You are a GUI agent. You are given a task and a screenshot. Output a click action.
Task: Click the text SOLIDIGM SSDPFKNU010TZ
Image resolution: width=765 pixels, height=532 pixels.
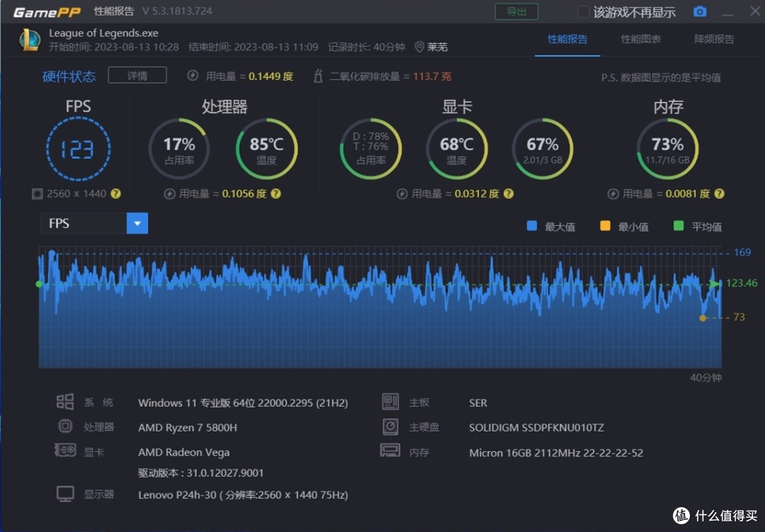[x=536, y=428]
